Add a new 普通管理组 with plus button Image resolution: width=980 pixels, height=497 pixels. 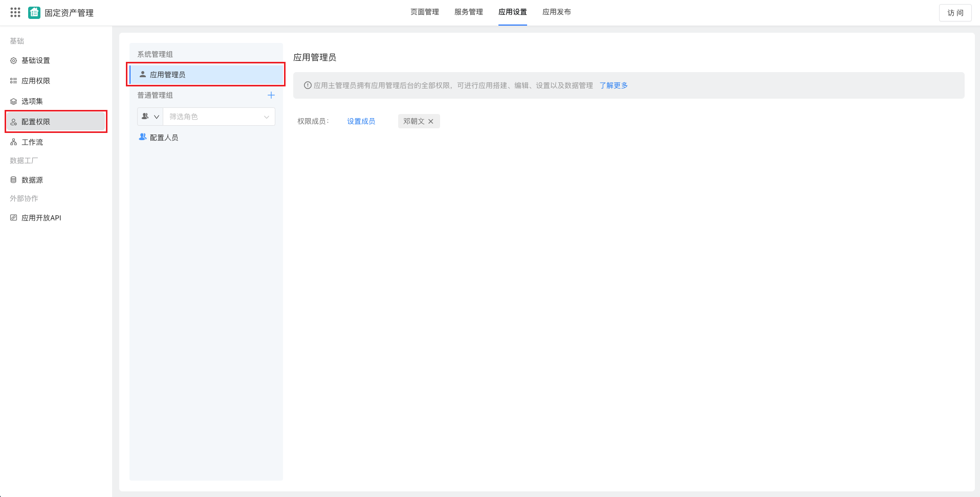click(271, 95)
